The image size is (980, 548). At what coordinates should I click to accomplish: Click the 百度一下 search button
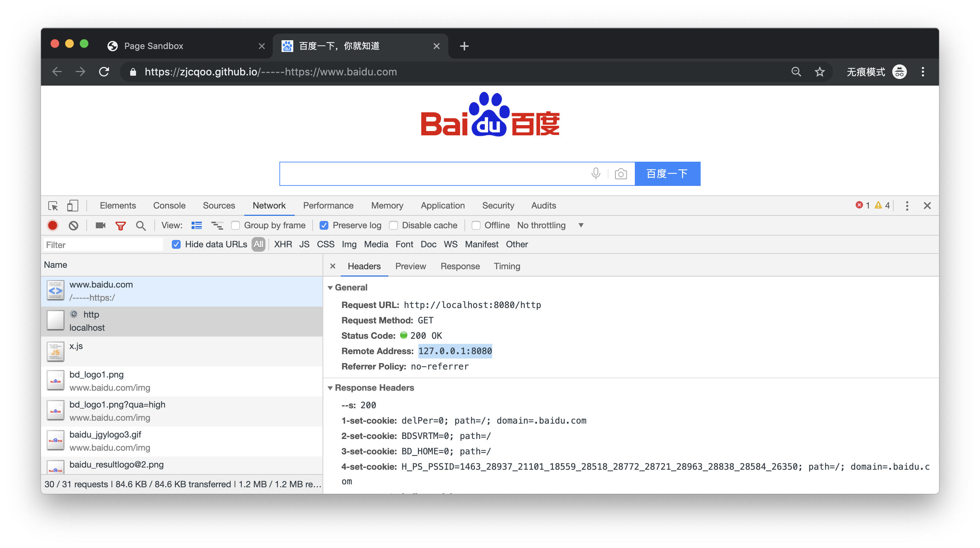coord(667,173)
